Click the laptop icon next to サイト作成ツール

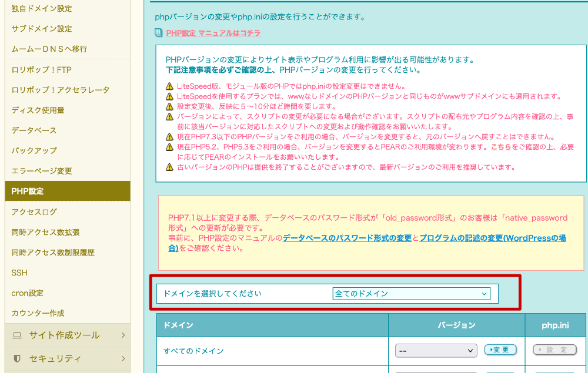tap(17, 335)
